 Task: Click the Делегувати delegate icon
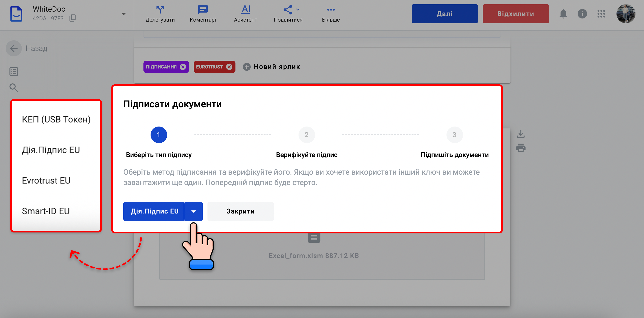point(160,10)
